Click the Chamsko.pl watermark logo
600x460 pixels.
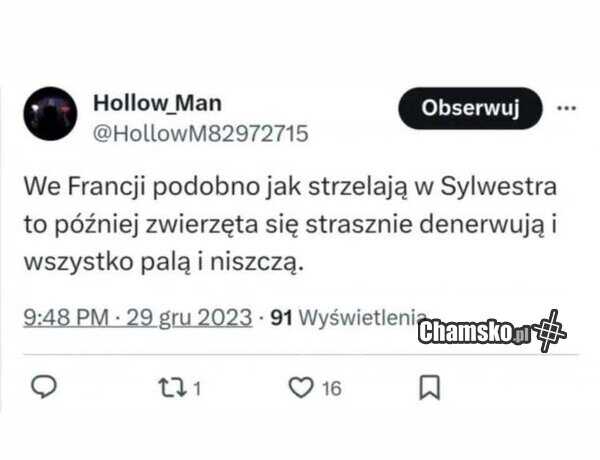pyautogui.click(x=474, y=331)
